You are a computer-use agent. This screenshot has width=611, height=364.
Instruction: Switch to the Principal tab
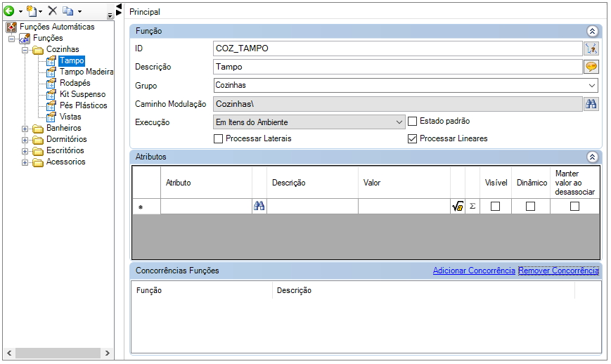145,12
